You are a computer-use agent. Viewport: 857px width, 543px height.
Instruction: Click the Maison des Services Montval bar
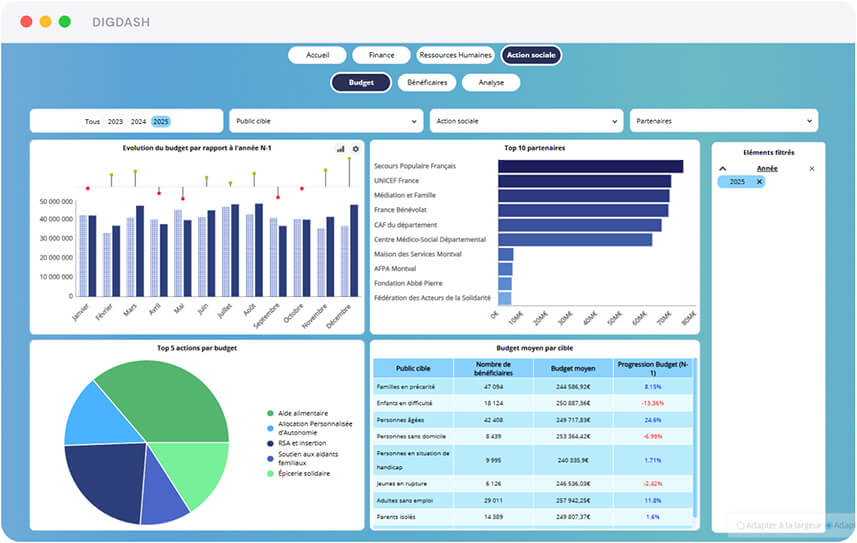tap(506, 254)
